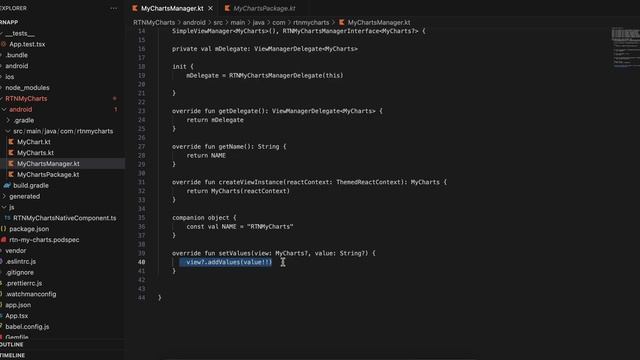Expand the generated folder

tap(24, 196)
